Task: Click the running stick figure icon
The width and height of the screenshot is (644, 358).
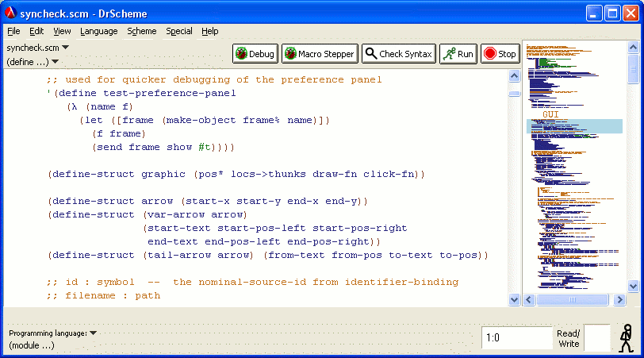Action: (627, 338)
